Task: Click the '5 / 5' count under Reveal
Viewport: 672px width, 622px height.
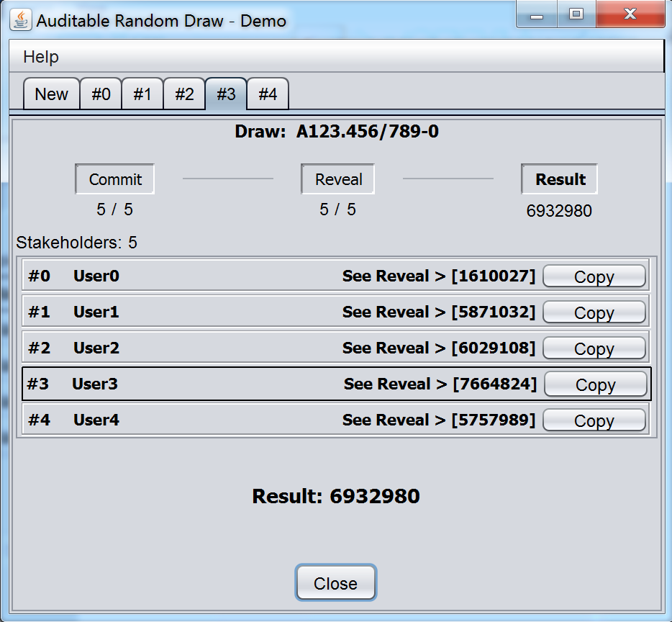Action: [x=337, y=209]
